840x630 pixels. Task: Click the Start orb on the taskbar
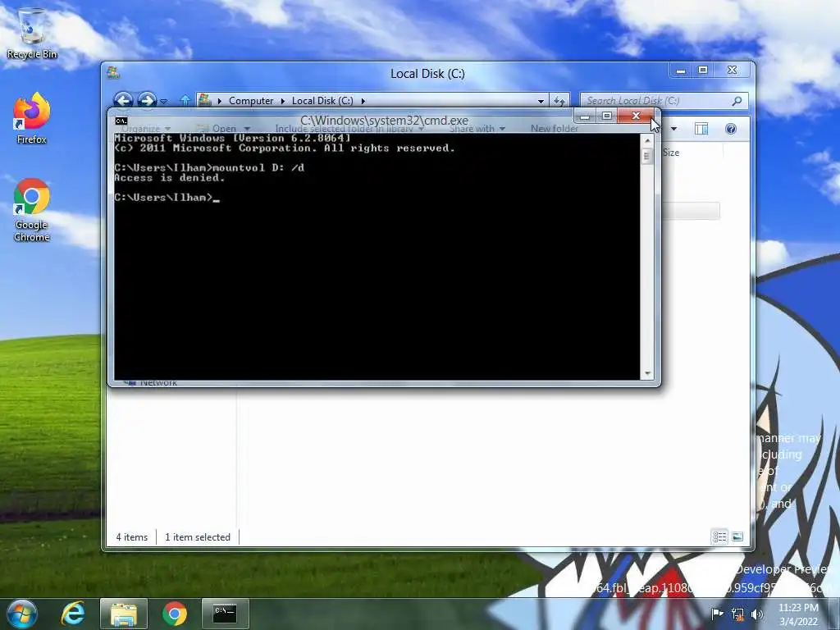(22, 614)
